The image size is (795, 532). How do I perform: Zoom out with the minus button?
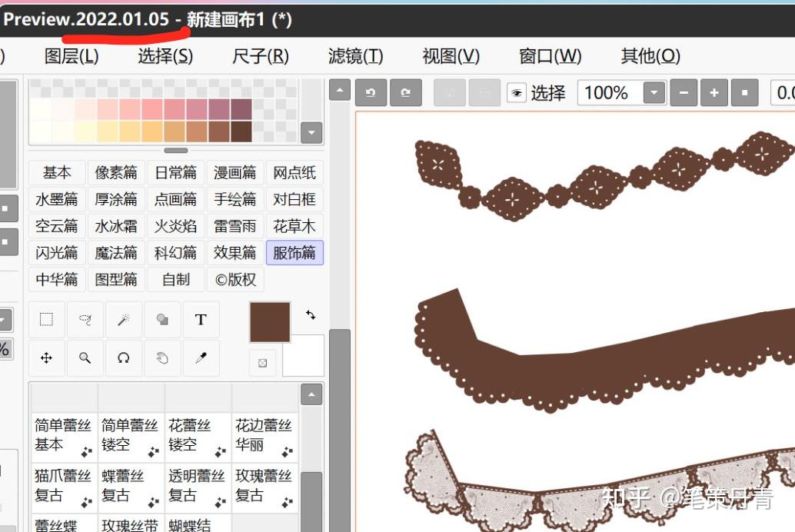(684, 93)
